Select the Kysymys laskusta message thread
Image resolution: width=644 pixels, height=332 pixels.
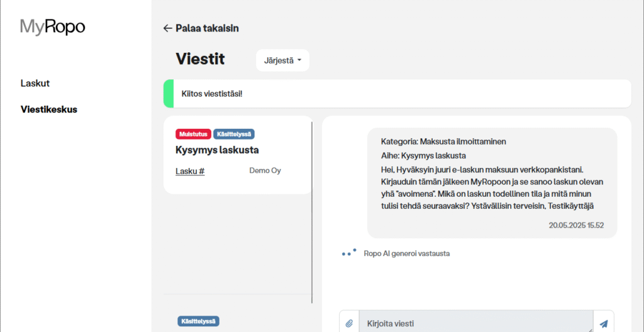(238, 155)
